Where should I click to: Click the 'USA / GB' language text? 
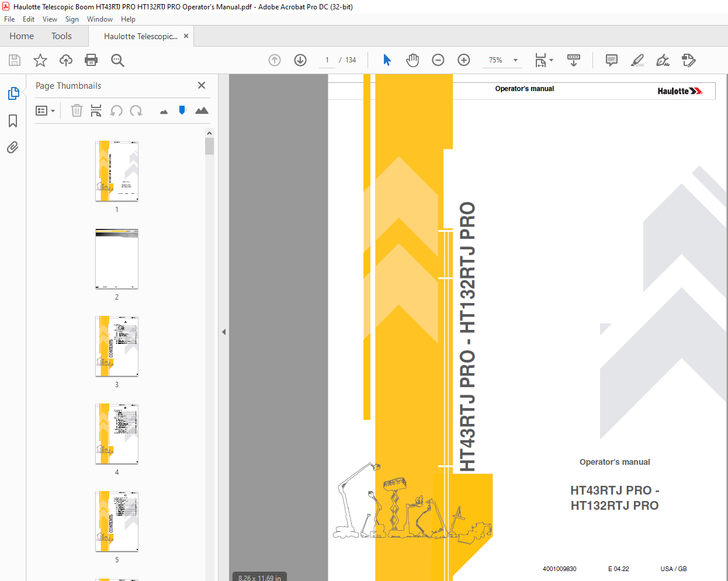(674, 569)
